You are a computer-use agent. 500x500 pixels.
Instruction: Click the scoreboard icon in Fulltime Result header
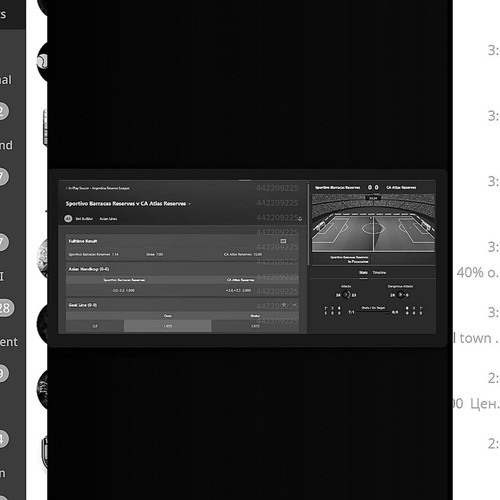click(x=283, y=241)
